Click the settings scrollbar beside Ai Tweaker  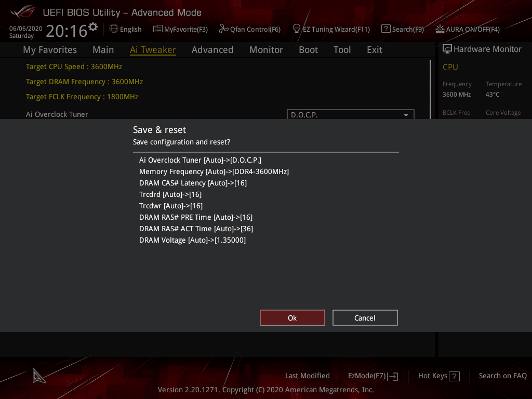click(430, 89)
